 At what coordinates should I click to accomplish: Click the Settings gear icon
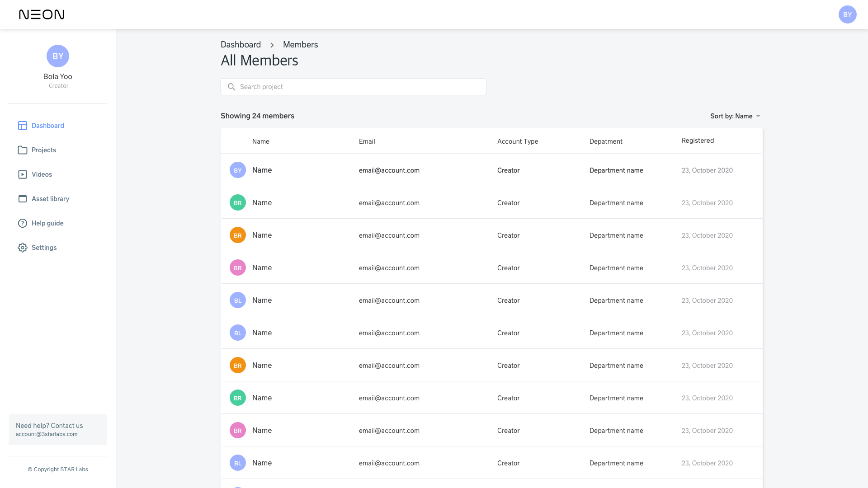(23, 248)
